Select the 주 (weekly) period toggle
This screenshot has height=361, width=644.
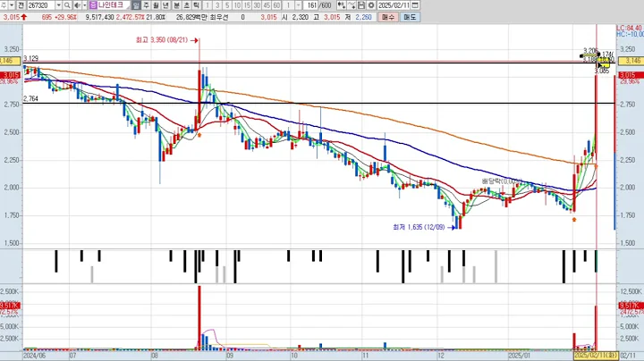tap(146, 5)
